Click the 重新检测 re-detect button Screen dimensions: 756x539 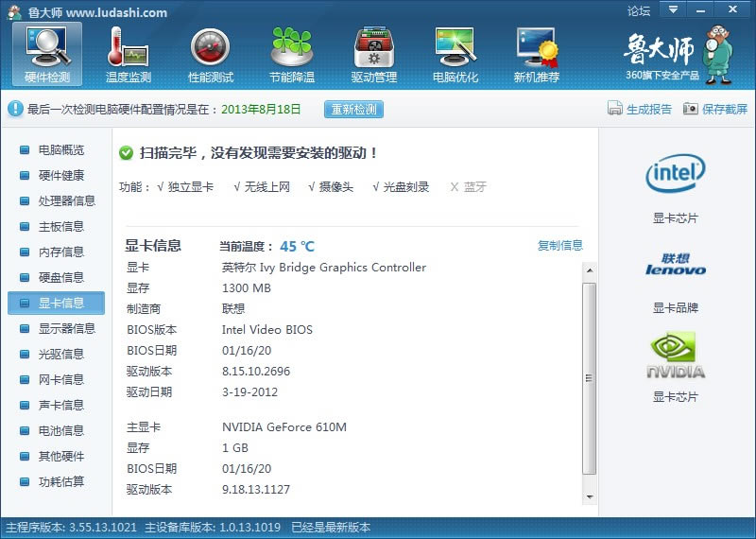click(353, 109)
